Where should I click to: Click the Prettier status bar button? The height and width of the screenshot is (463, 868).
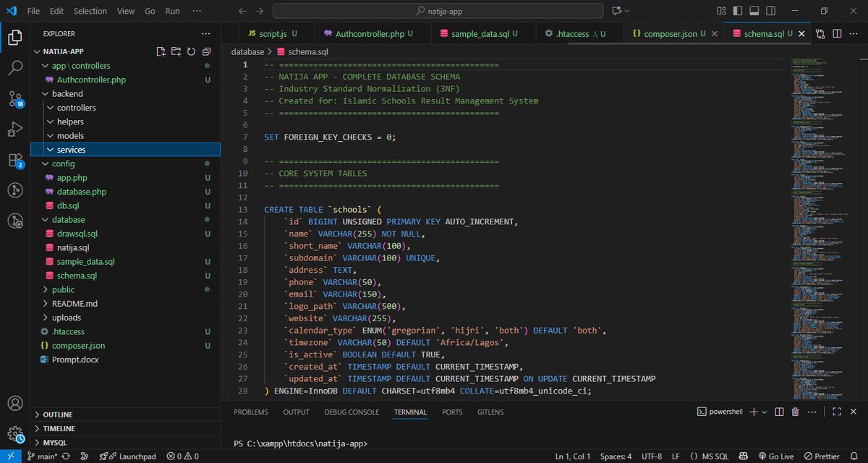click(822, 456)
